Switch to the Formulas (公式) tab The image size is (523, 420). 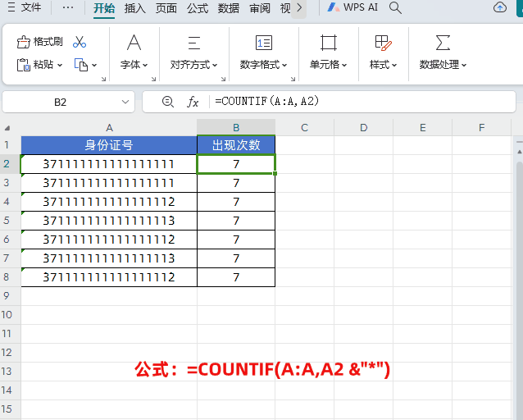pos(197,8)
